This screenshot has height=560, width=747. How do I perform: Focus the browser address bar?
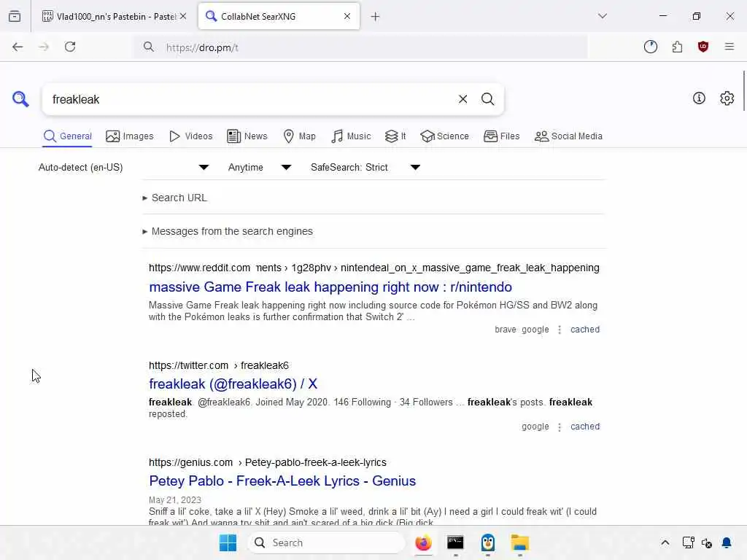coord(360,47)
